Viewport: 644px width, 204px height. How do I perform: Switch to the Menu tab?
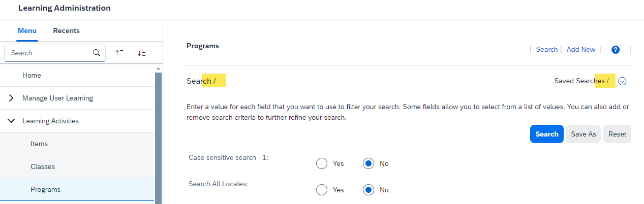coord(27,30)
